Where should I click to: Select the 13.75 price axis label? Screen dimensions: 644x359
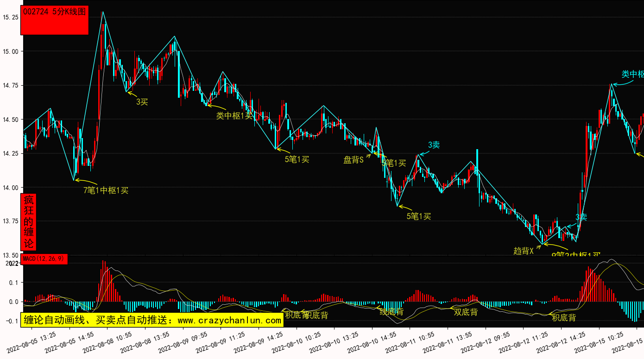pyautogui.click(x=10, y=221)
